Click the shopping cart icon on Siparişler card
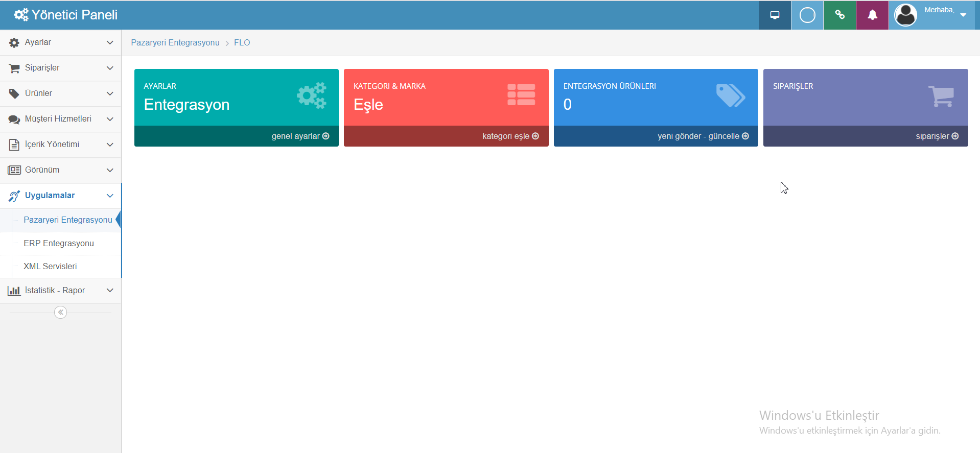The width and height of the screenshot is (980, 453). tap(941, 96)
